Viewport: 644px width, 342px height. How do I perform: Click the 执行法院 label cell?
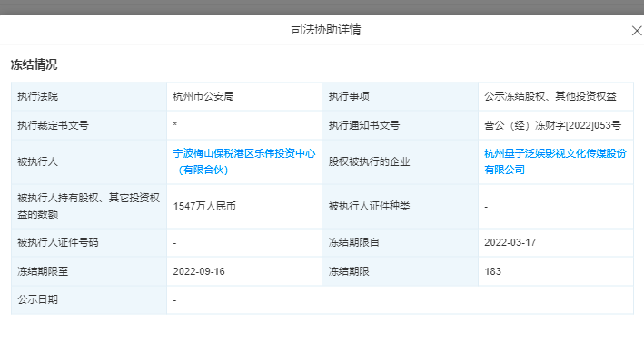point(89,96)
